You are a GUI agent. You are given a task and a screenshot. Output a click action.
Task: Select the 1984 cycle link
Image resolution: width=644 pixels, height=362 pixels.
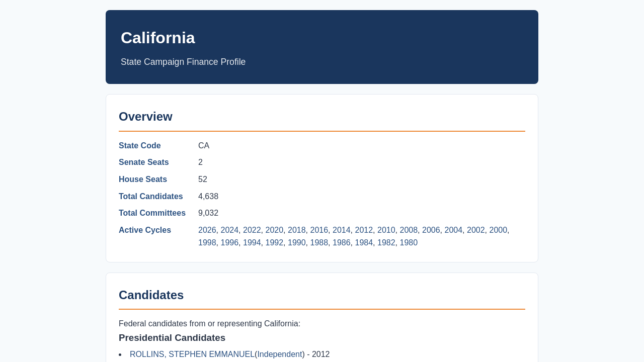(x=364, y=243)
